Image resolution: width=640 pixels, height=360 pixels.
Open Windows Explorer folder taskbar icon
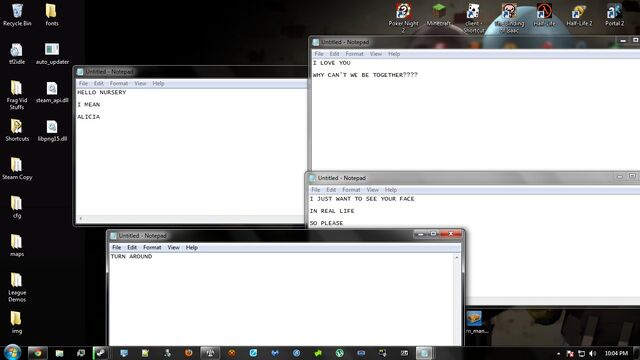pos(60,353)
